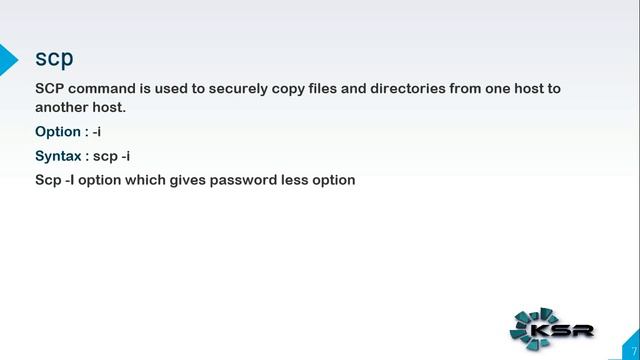Click the word 'copy' in description
Viewport: 640px width, 360px height.
pyautogui.click(x=288, y=89)
